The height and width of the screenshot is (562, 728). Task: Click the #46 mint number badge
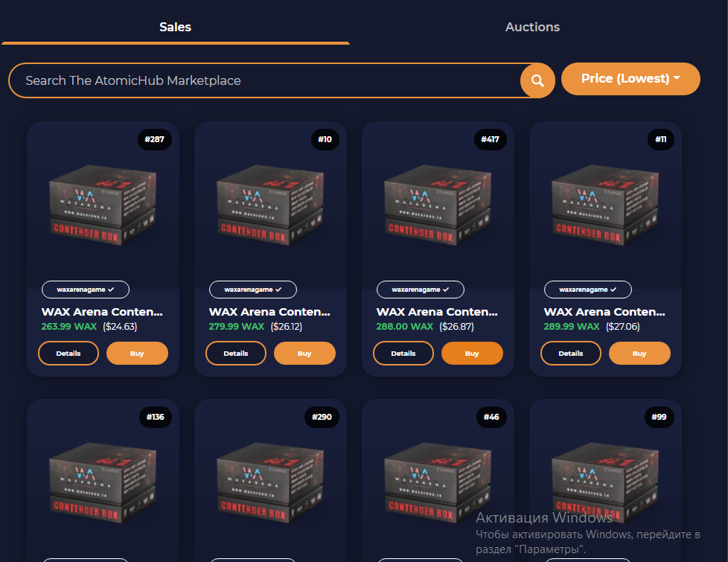[x=491, y=417]
